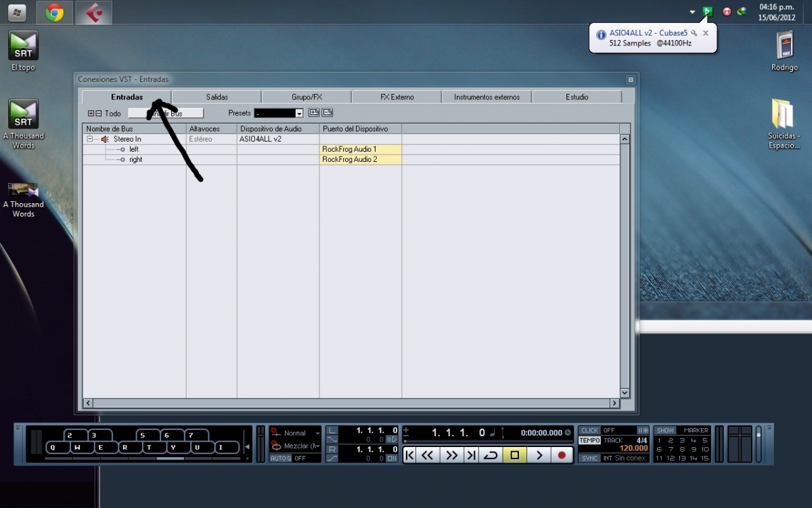Click the transport fast forward button

451,455
